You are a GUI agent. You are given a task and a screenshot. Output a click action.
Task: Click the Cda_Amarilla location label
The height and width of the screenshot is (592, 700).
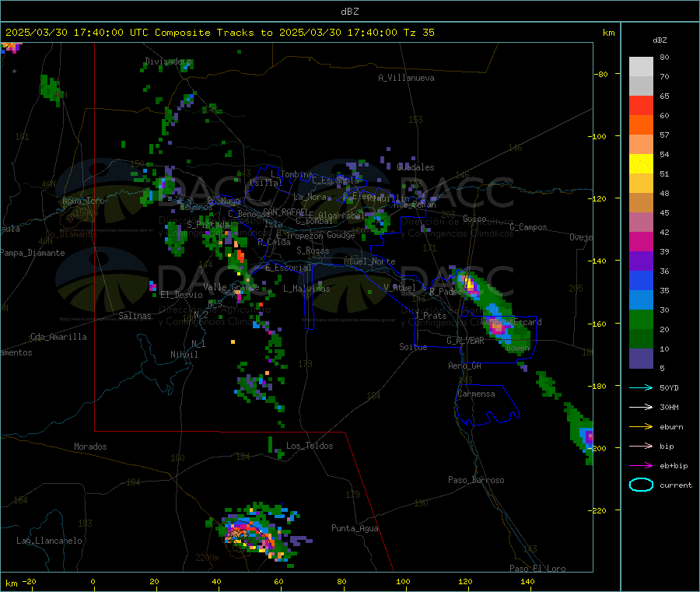click(58, 337)
